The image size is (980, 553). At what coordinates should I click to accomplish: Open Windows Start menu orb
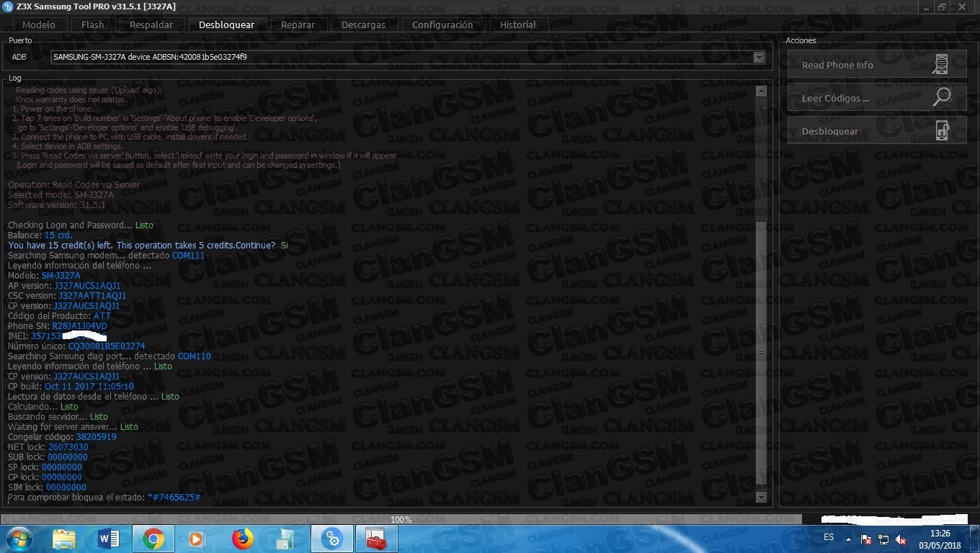(x=19, y=539)
